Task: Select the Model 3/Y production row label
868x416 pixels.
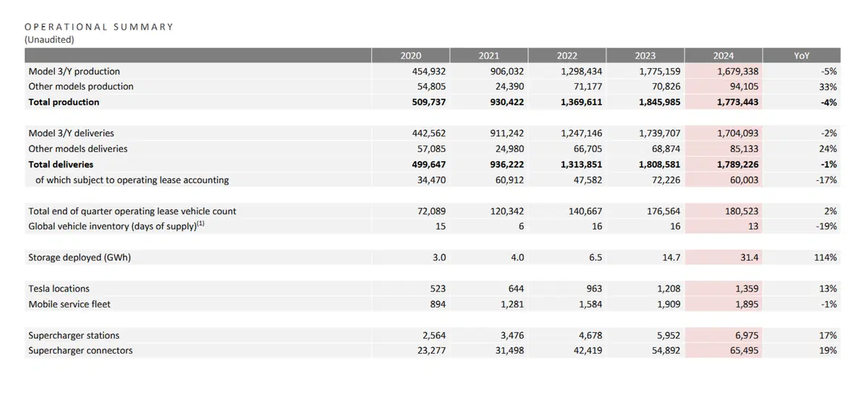Action: point(74,72)
